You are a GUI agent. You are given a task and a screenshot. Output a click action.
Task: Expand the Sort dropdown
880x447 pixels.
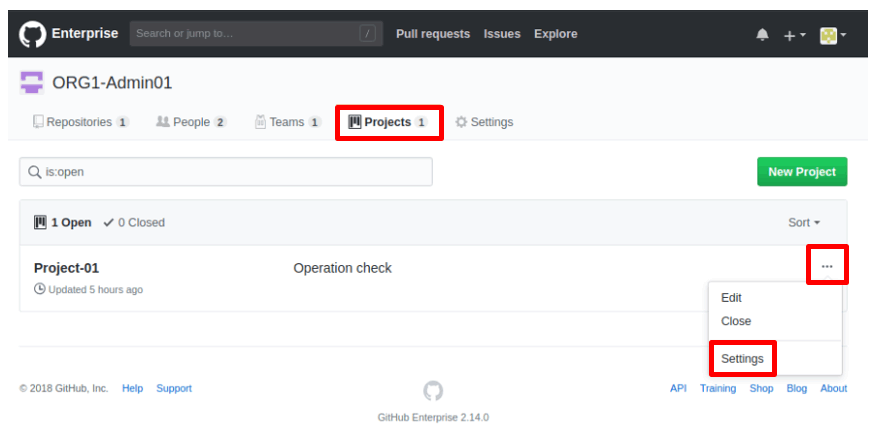804,222
